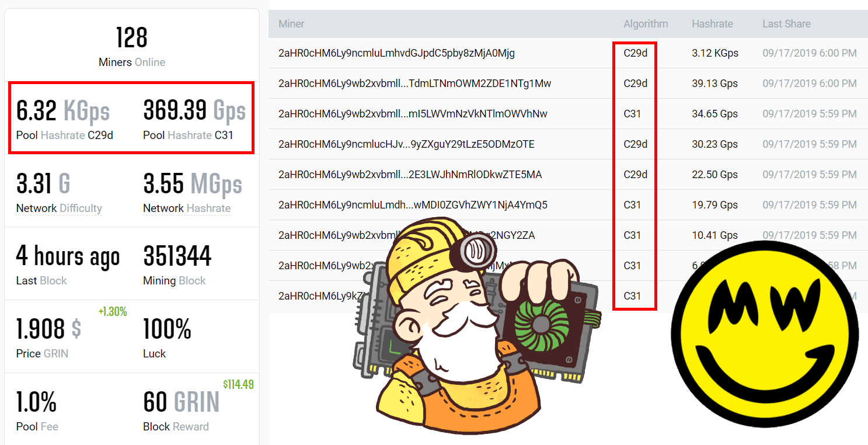The image size is (868, 445).
Task: Click the last share time in the 22.50 Gps row
Action: 810,175
